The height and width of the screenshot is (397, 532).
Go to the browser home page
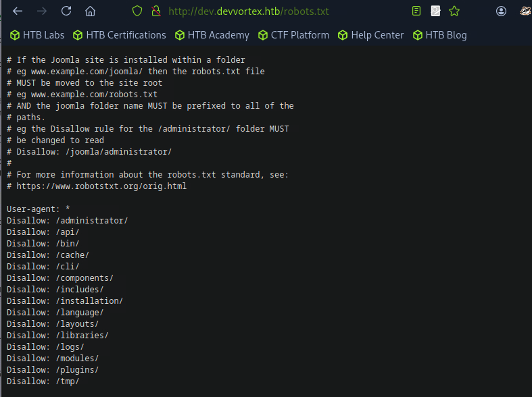[90, 11]
